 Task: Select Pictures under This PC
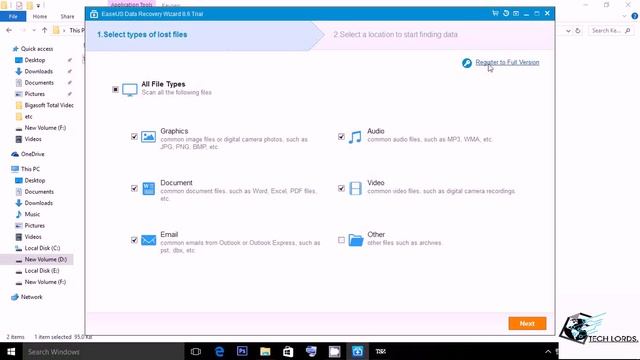(35, 226)
